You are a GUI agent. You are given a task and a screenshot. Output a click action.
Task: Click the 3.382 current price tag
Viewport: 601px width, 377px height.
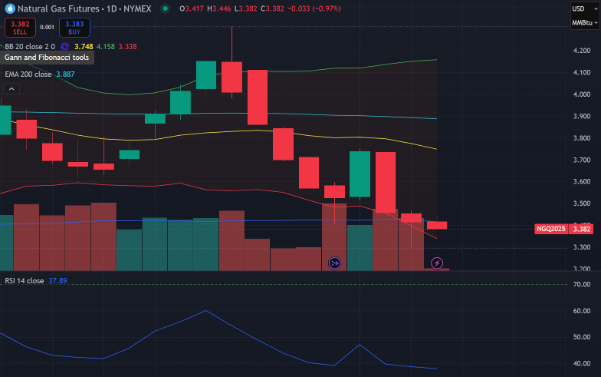coord(581,229)
